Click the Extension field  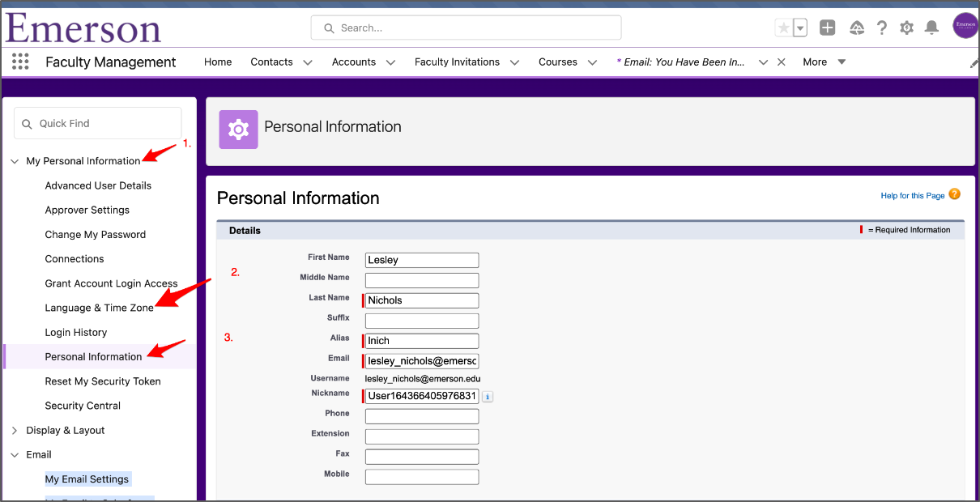click(x=422, y=436)
